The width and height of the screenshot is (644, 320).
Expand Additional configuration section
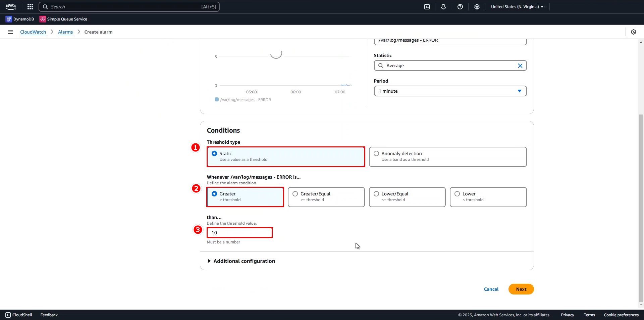coord(241,261)
